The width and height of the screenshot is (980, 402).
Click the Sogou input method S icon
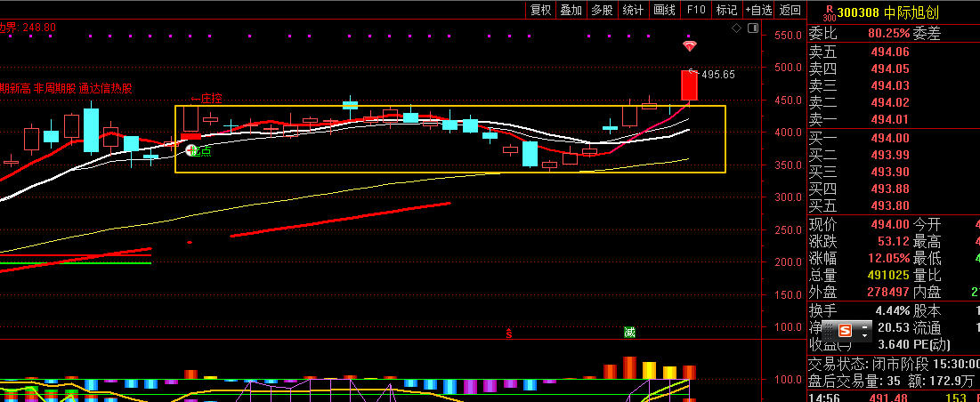[x=844, y=329]
